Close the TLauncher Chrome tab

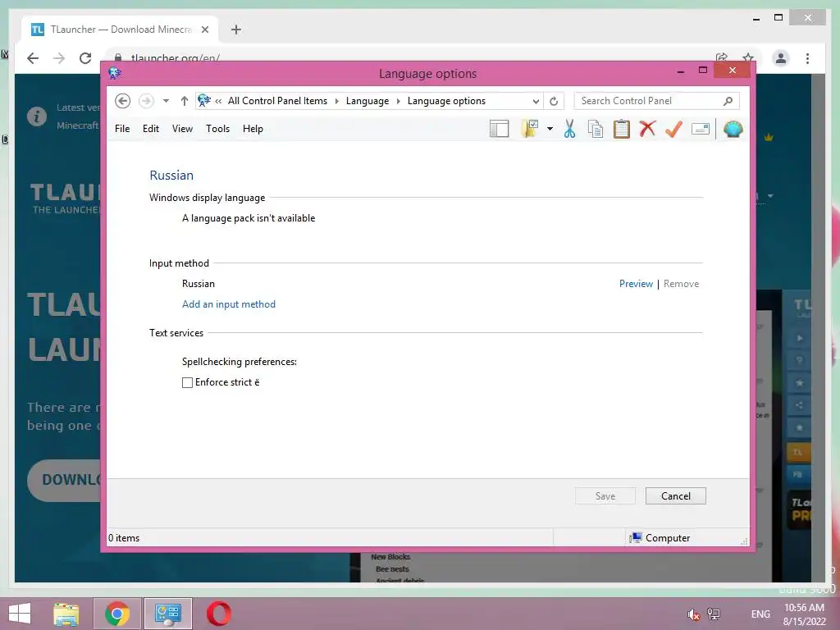pos(204,30)
